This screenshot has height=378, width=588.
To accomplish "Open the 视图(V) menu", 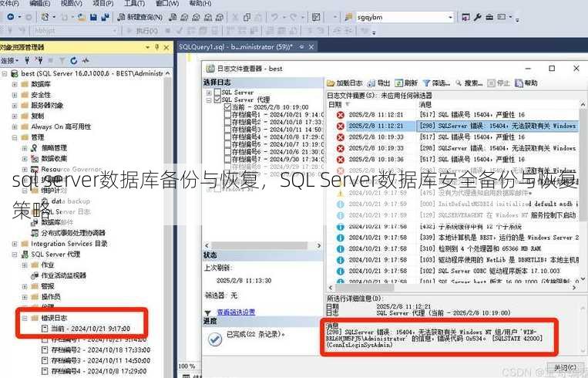I will tap(71, 3).
